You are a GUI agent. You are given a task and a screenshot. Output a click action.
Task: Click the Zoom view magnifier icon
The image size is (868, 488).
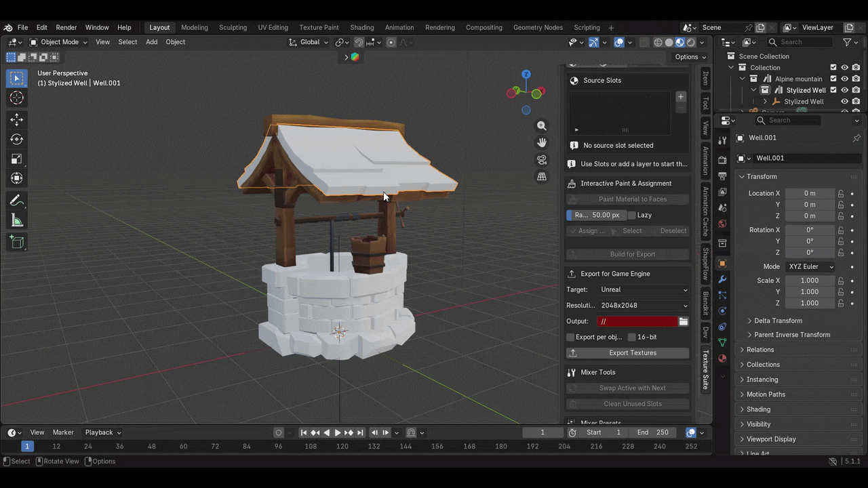tap(542, 125)
